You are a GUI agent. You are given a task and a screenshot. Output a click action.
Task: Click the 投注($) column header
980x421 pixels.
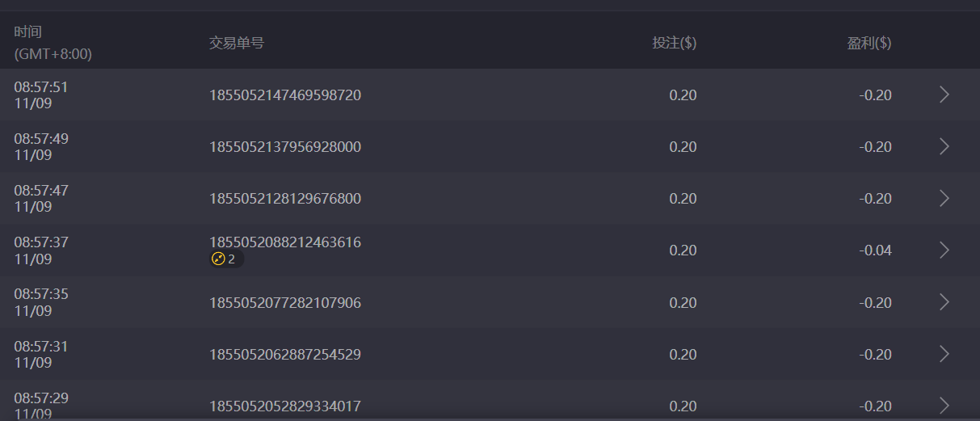[674, 44]
